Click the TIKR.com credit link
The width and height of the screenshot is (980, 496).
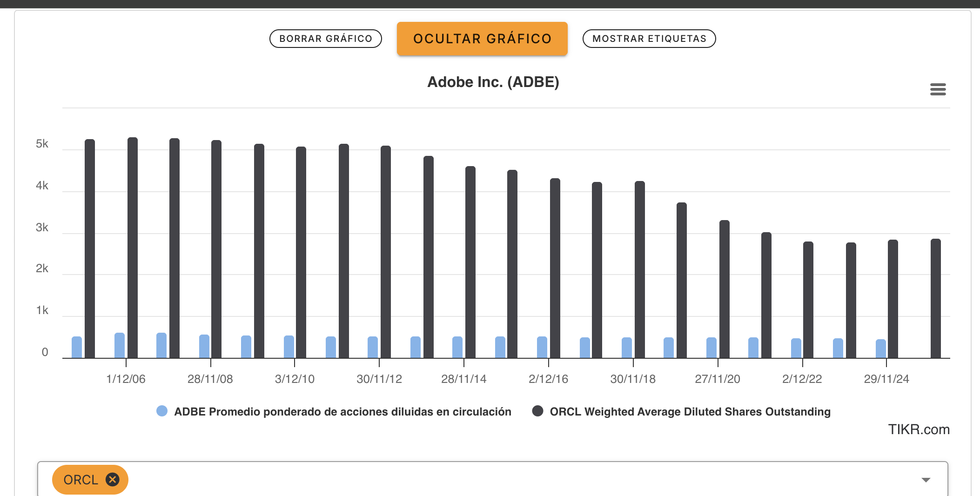click(x=918, y=429)
